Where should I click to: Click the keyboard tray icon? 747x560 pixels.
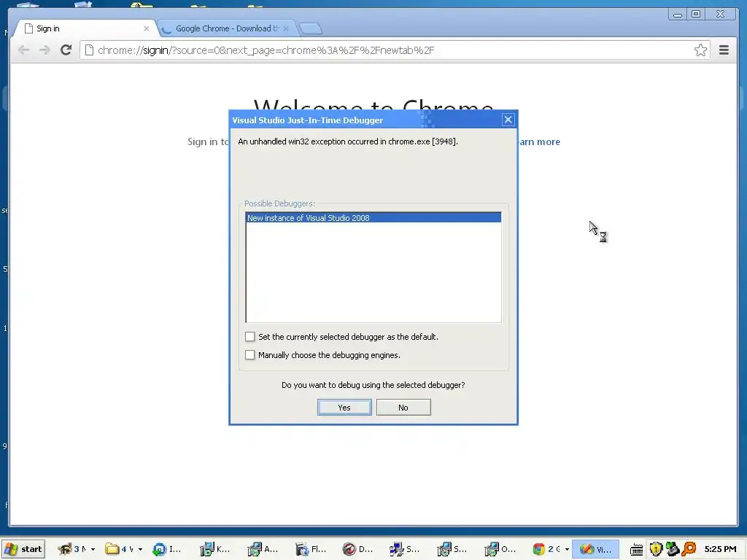point(637,550)
